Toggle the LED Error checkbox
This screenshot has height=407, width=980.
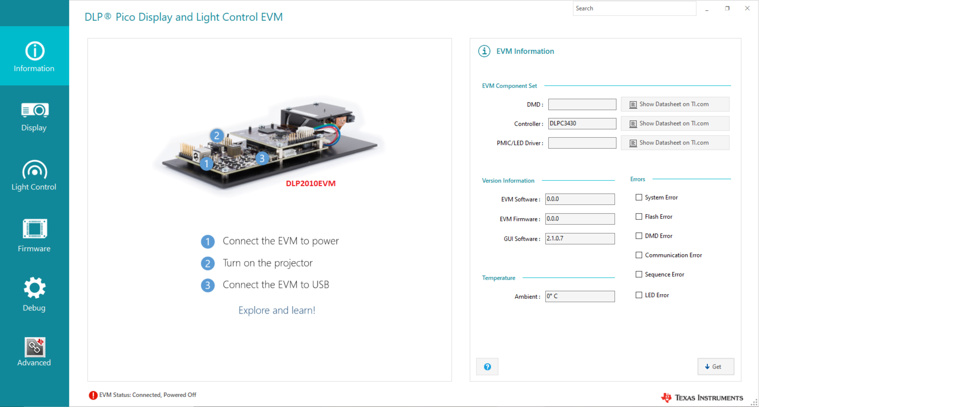pyautogui.click(x=639, y=295)
